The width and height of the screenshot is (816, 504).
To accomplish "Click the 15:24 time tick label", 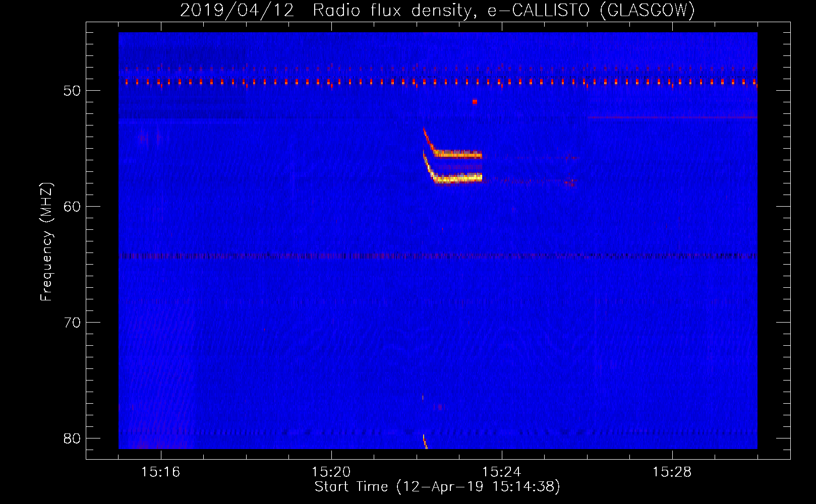I will coord(502,472).
